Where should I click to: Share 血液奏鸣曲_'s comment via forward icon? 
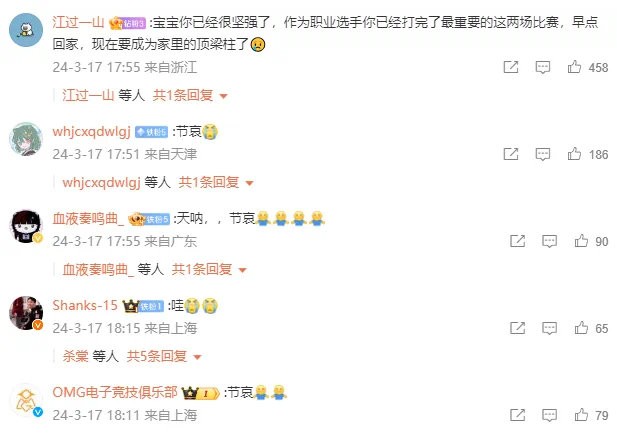(x=517, y=241)
